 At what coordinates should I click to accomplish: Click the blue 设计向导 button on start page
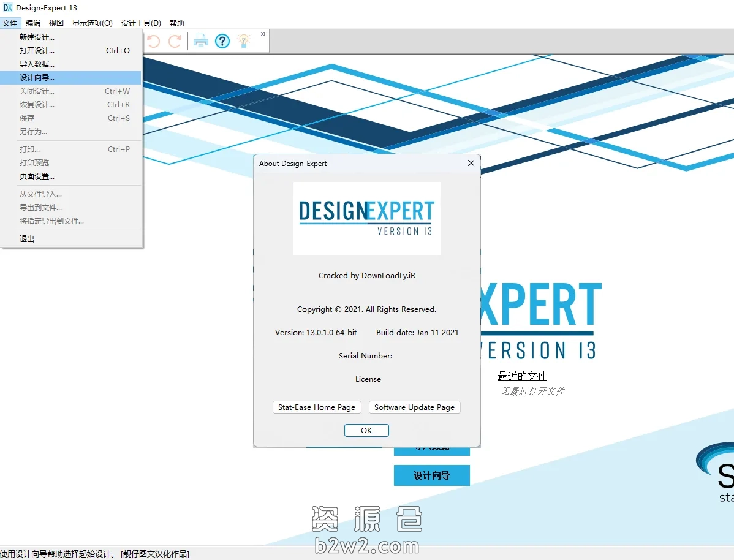pos(431,475)
